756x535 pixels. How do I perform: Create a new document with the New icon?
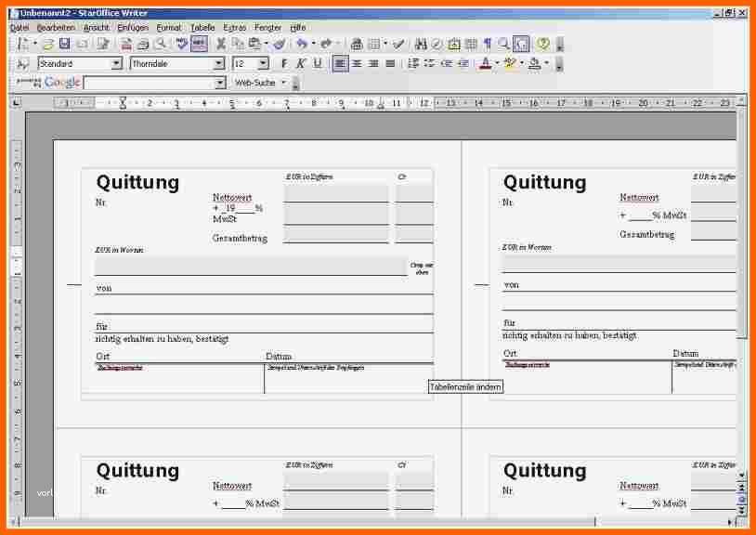(22, 44)
